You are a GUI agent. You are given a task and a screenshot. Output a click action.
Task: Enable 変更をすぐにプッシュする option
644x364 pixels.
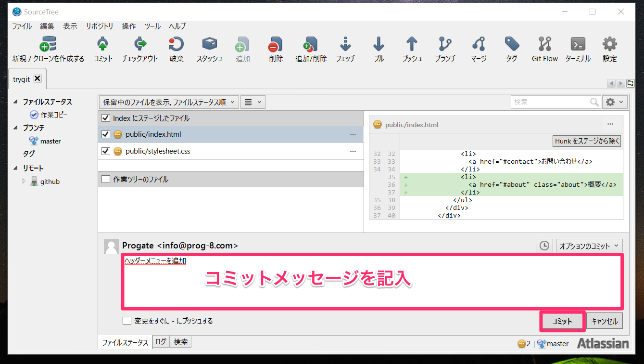pos(127,321)
